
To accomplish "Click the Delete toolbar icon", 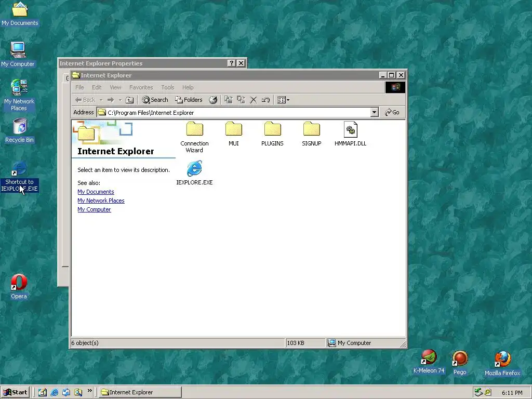I will 253,100.
